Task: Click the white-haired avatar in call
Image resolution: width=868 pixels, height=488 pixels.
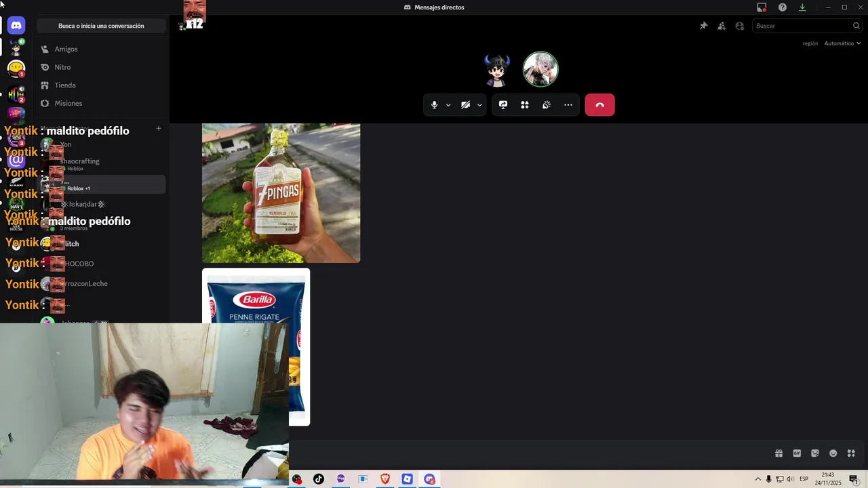Action: pos(540,69)
